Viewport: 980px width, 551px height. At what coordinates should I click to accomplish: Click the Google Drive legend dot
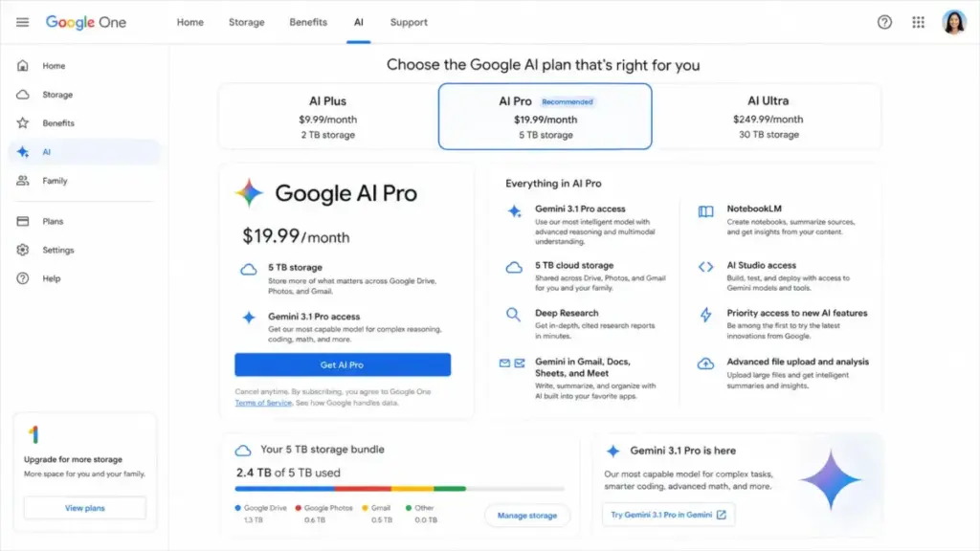point(238,508)
